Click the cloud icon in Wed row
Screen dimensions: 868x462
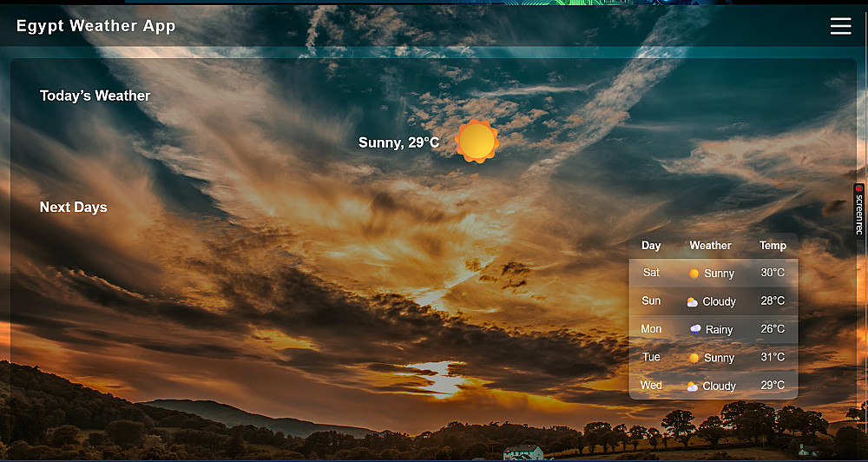pos(692,386)
